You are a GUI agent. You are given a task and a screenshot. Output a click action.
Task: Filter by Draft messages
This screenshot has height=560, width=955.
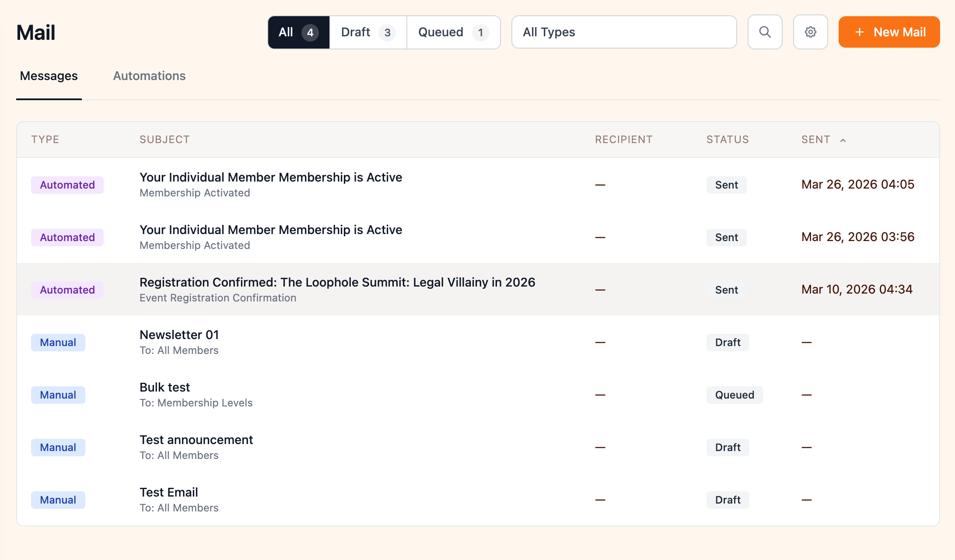[368, 32]
